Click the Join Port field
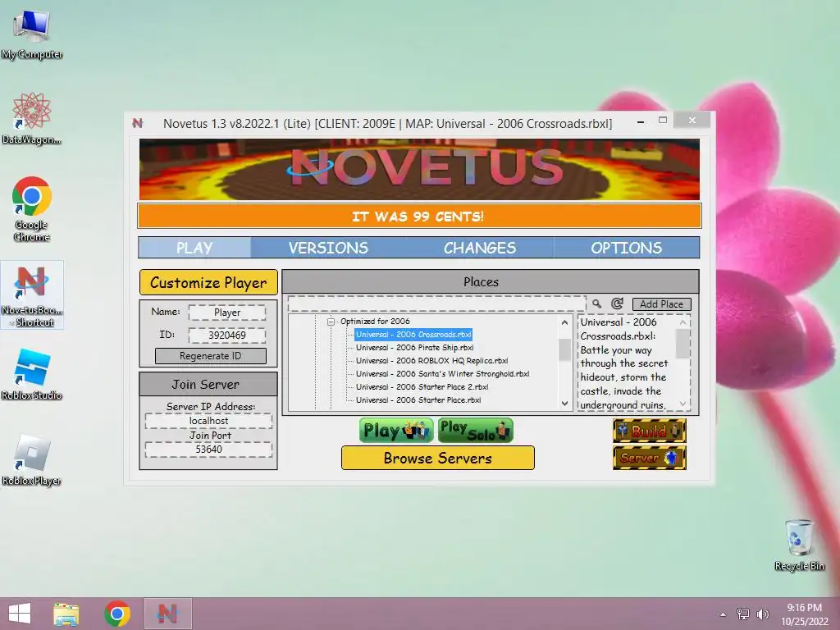 point(208,450)
